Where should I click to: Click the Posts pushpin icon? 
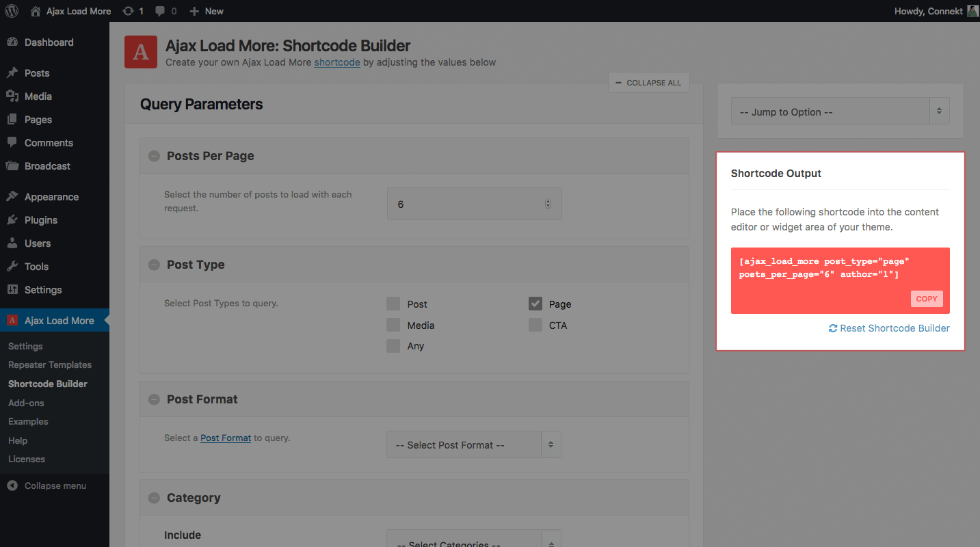pyautogui.click(x=12, y=73)
